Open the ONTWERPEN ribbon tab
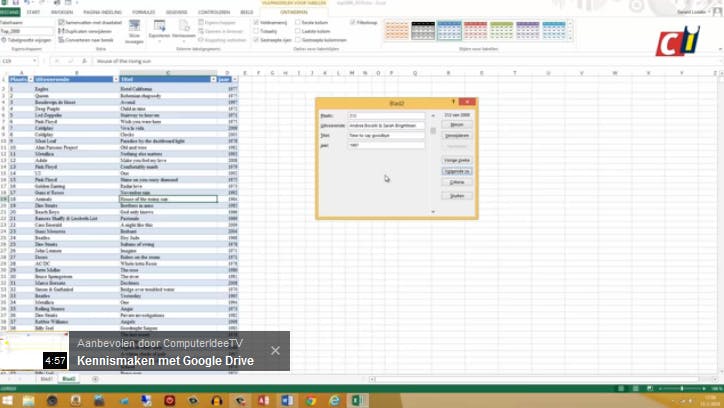 pyautogui.click(x=294, y=12)
